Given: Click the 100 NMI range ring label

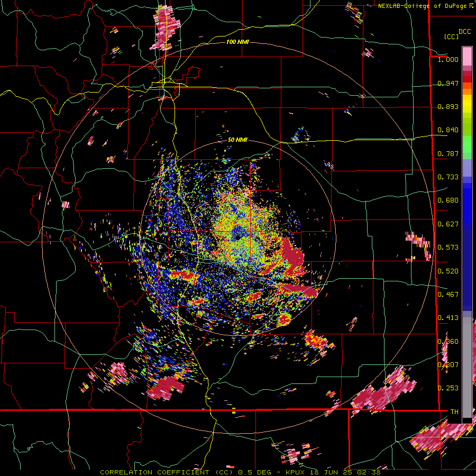Looking at the screenshot, I should (x=237, y=42).
